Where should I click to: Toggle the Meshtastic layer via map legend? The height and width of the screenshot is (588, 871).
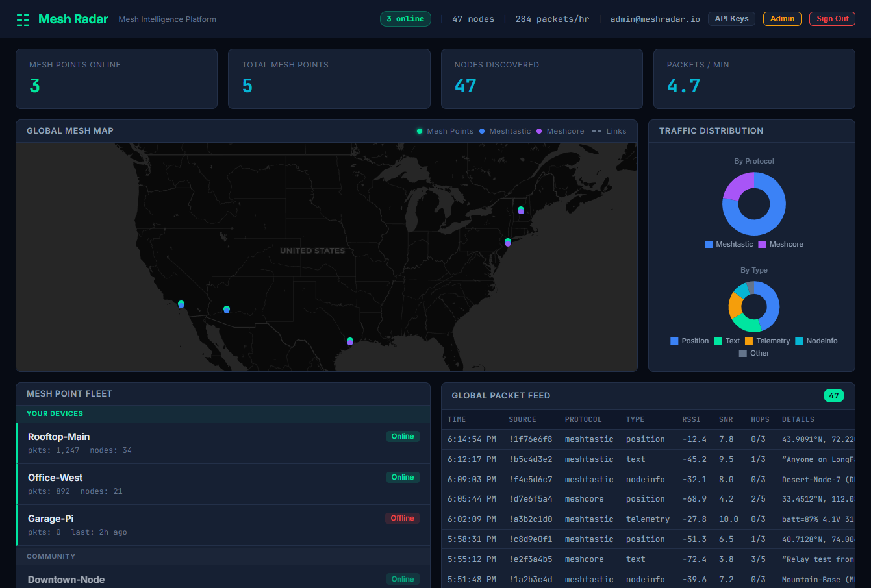pos(505,131)
